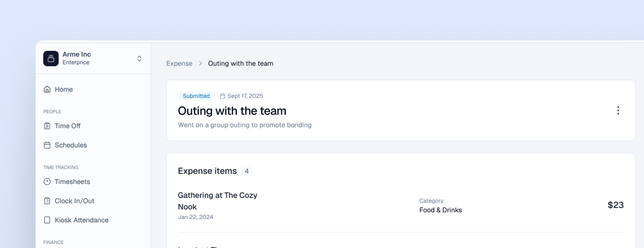The width and height of the screenshot is (644, 248).
Task: Click the Time Off clipboard icon
Action: click(47, 126)
